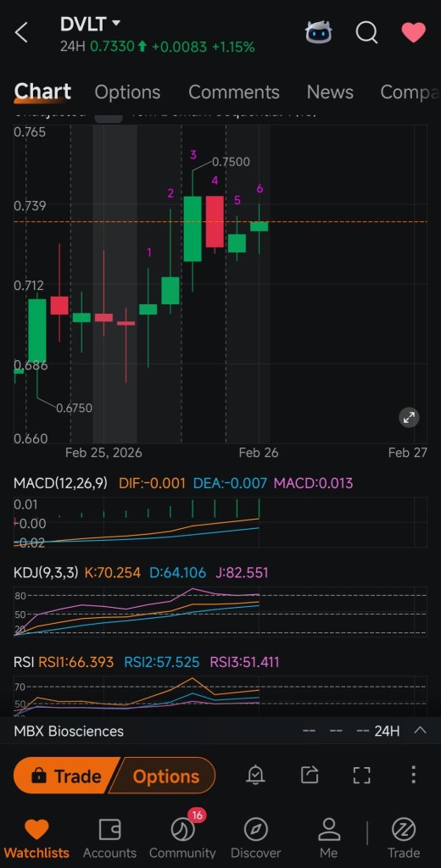Select the candlestick labeled 3 at 0.7500
This screenshot has width=441, height=868.
point(193,229)
